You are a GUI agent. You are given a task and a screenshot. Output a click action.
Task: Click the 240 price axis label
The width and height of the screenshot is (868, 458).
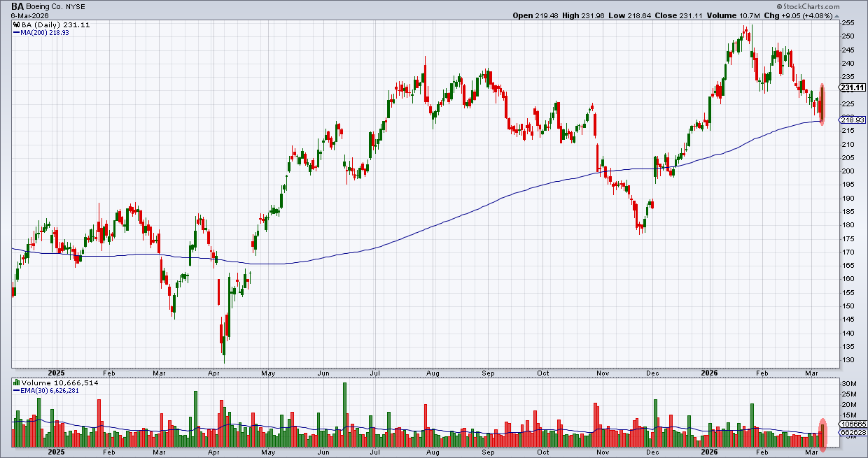pos(848,64)
